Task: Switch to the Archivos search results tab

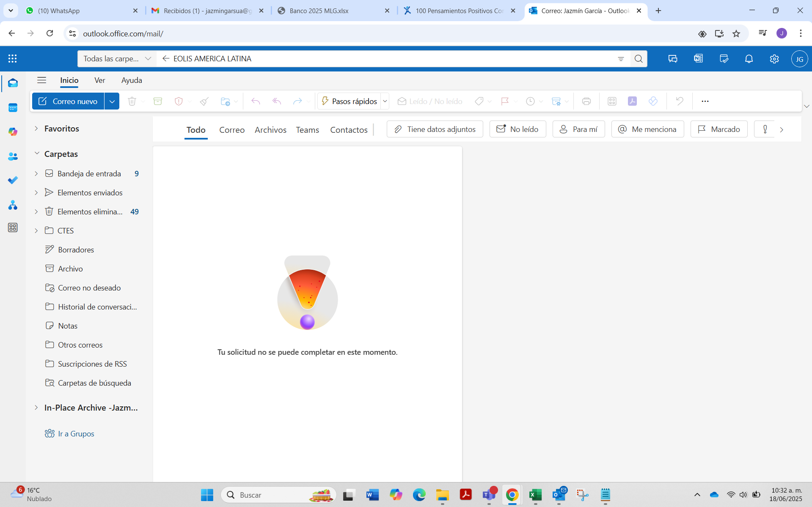Action: 270,130
